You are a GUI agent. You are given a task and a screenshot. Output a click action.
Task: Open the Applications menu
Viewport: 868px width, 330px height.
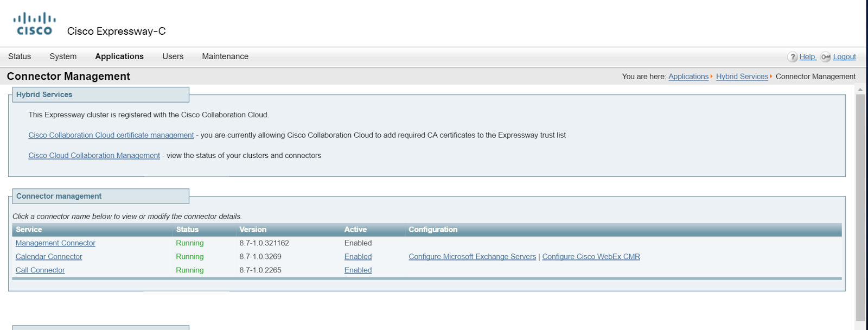(119, 56)
